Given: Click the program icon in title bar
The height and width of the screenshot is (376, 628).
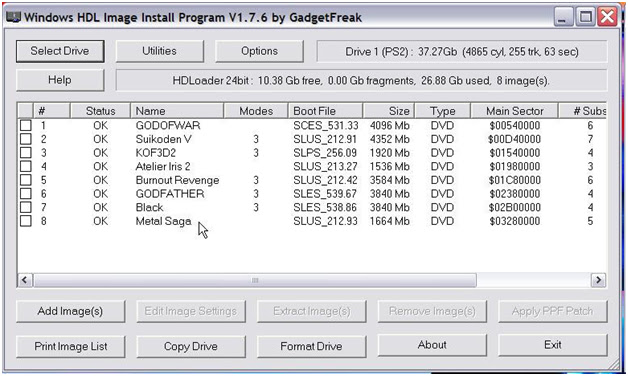Looking at the screenshot, I should [13, 17].
